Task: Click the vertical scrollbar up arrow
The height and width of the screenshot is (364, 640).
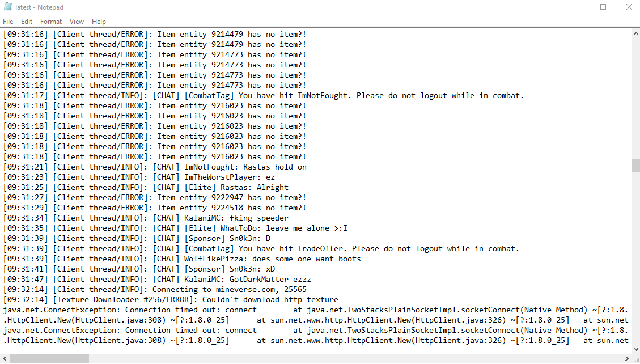Action: coord(636,33)
